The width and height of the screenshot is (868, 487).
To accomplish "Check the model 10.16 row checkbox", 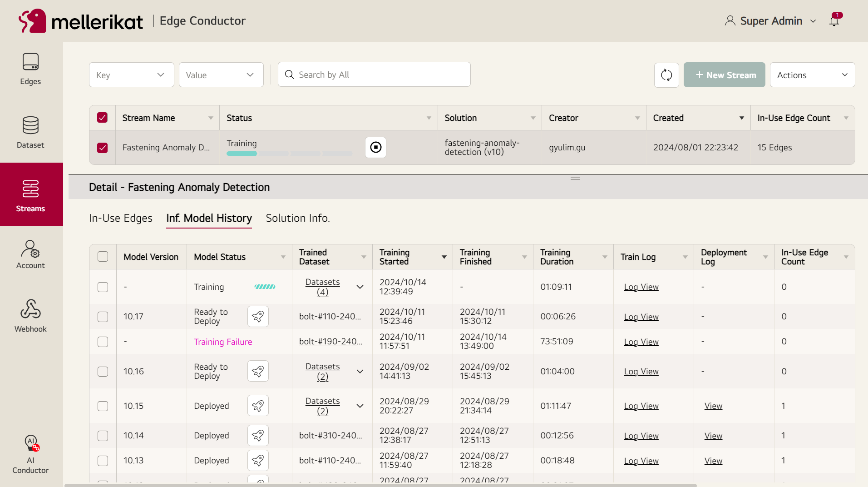I will (x=103, y=371).
